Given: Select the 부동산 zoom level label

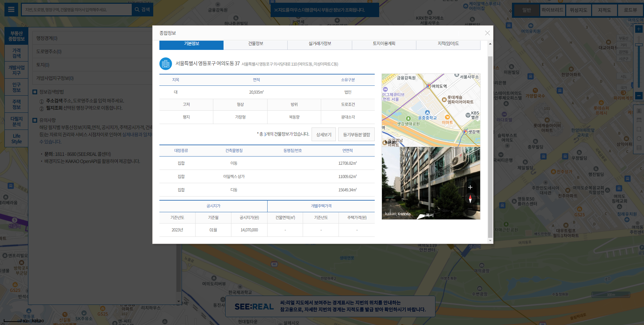Looking at the screenshot, I should coord(624,38).
